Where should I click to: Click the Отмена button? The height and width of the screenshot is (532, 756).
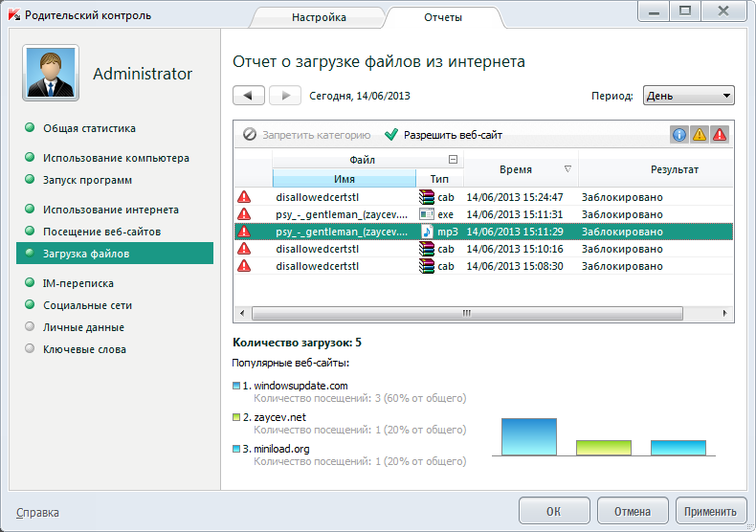click(633, 511)
